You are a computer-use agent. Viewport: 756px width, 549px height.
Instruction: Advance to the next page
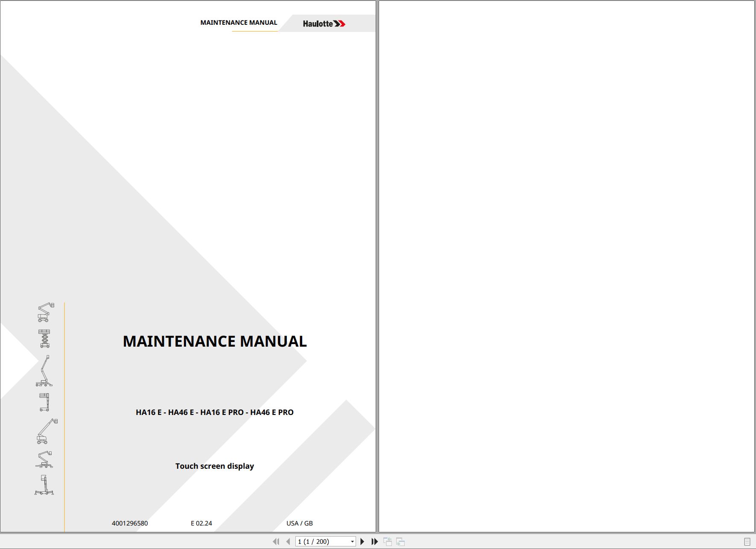(362, 541)
